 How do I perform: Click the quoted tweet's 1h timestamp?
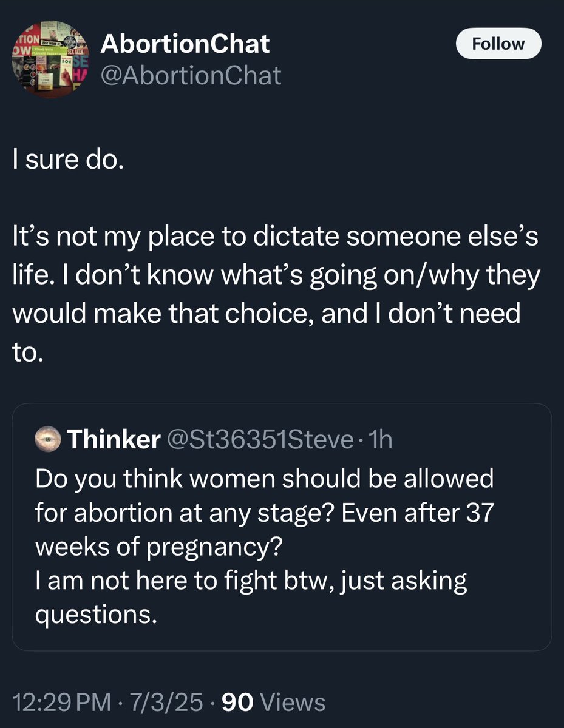click(380, 440)
